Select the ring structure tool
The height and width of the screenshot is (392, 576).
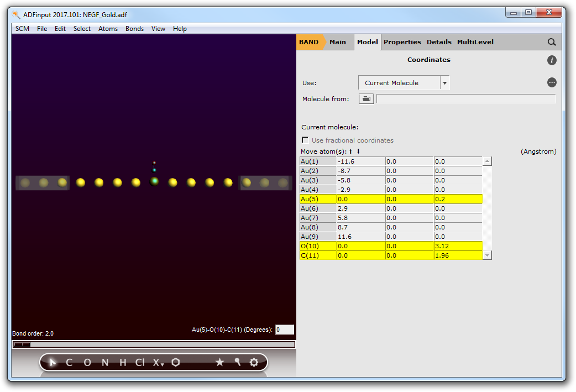176,362
